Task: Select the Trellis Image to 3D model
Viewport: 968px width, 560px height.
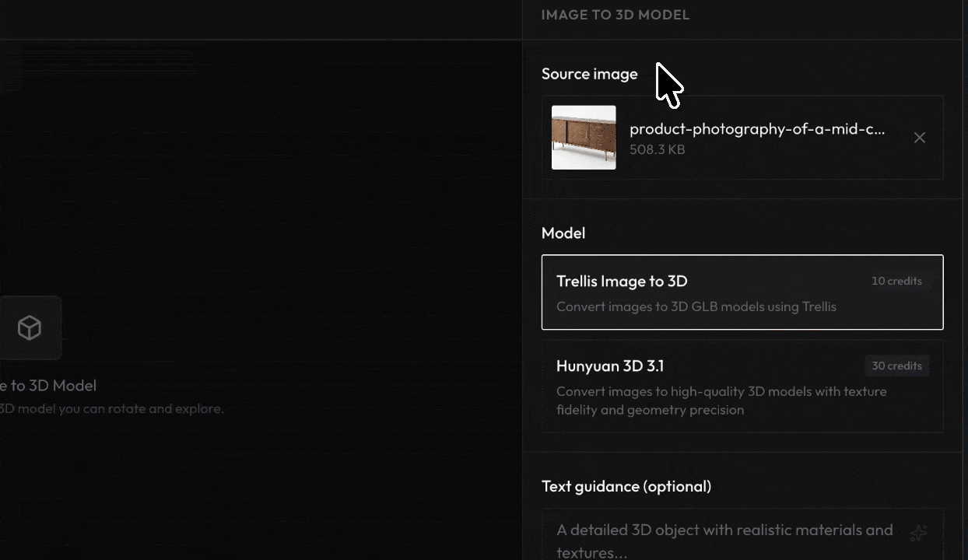Action: tap(742, 292)
